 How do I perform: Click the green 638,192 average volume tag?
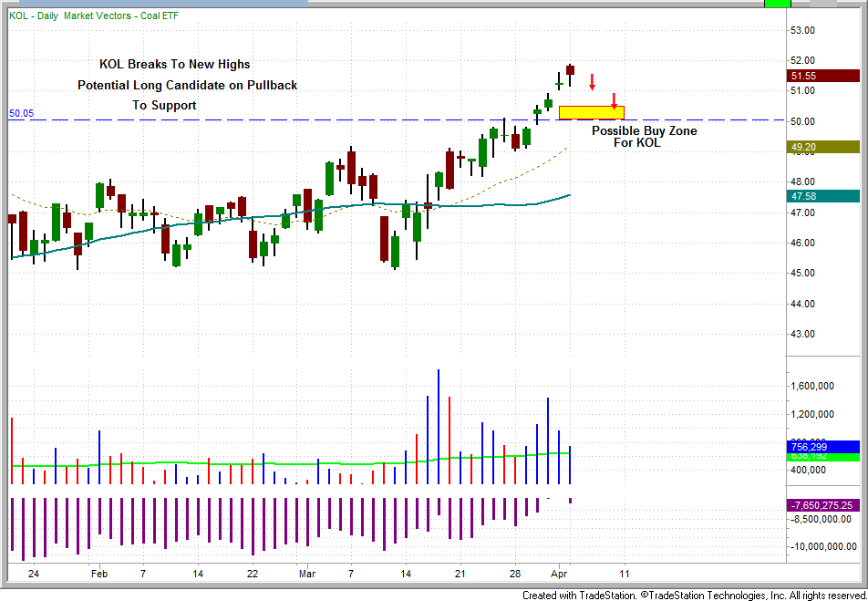click(x=822, y=456)
